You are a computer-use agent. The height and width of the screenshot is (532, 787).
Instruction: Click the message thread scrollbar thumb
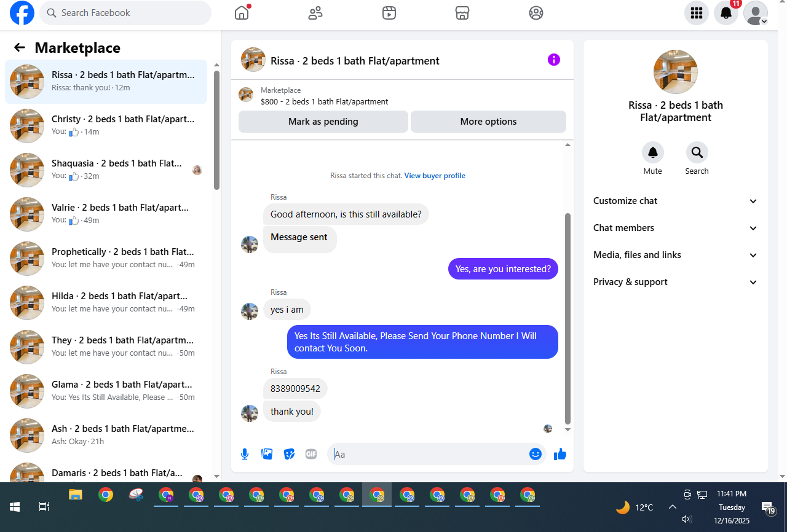tap(568, 319)
